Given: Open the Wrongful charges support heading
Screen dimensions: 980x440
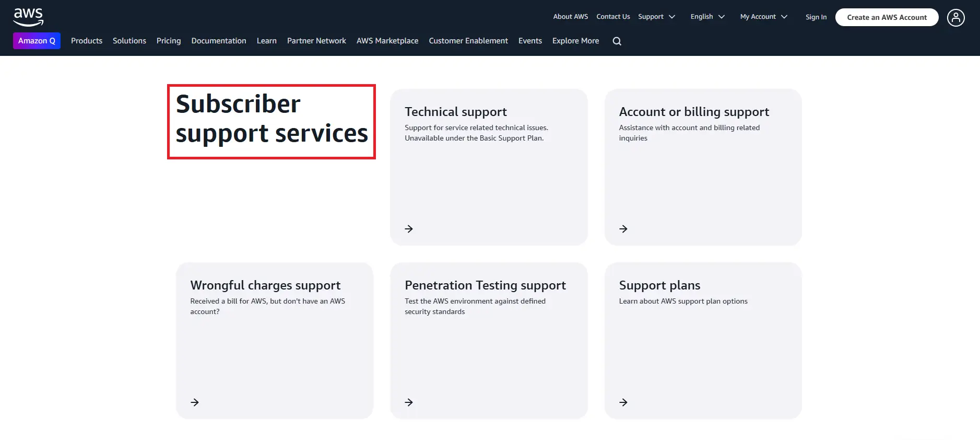Looking at the screenshot, I should (x=265, y=286).
